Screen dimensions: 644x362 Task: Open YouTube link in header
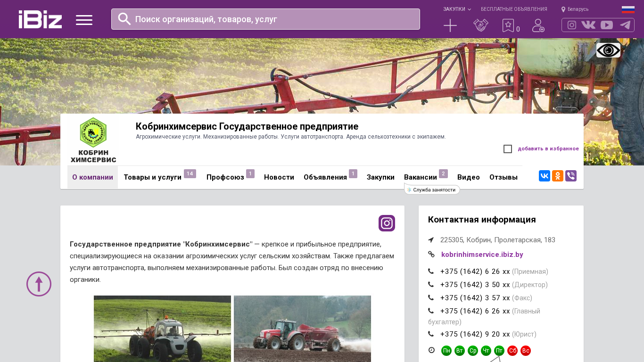pyautogui.click(x=607, y=25)
